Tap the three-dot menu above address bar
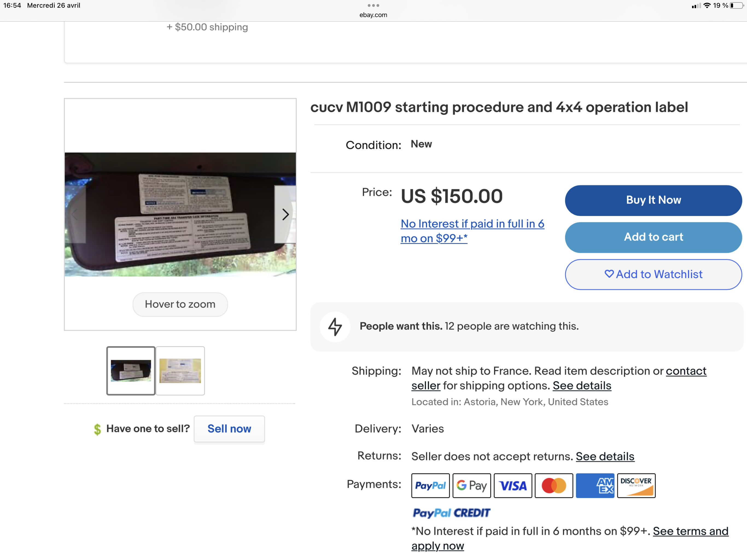This screenshot has height=560, width=747. pyautogui.click(x=373, y=5)
